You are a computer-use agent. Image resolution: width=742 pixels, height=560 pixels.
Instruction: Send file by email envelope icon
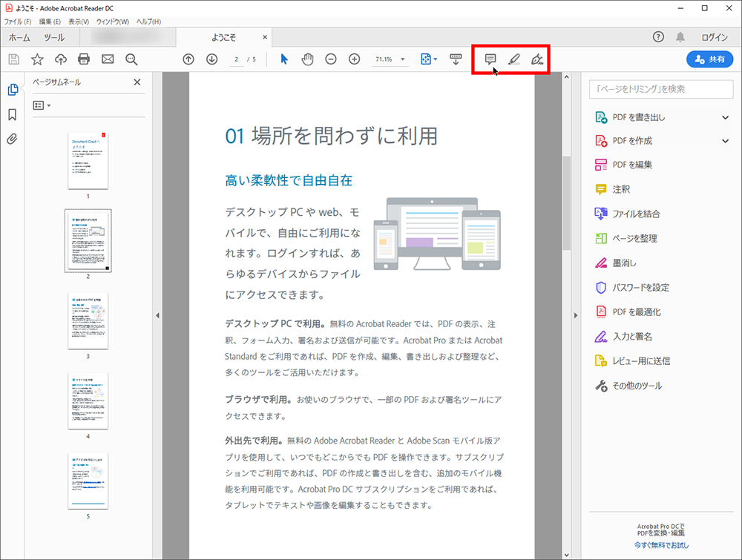(108, 59)
